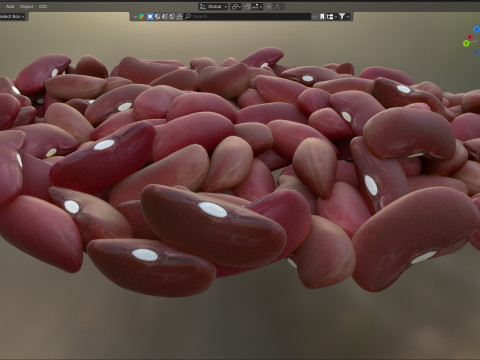This screenshot has width=480, height=360.
Task: Toggle the snapping magnet icon
Action: point(248,7)
